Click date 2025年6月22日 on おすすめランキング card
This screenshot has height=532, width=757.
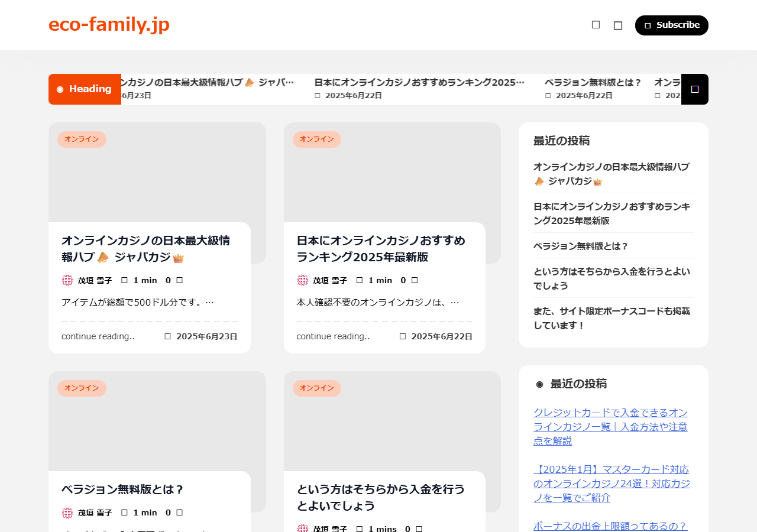pyautogui.click(x=442, y=336)
